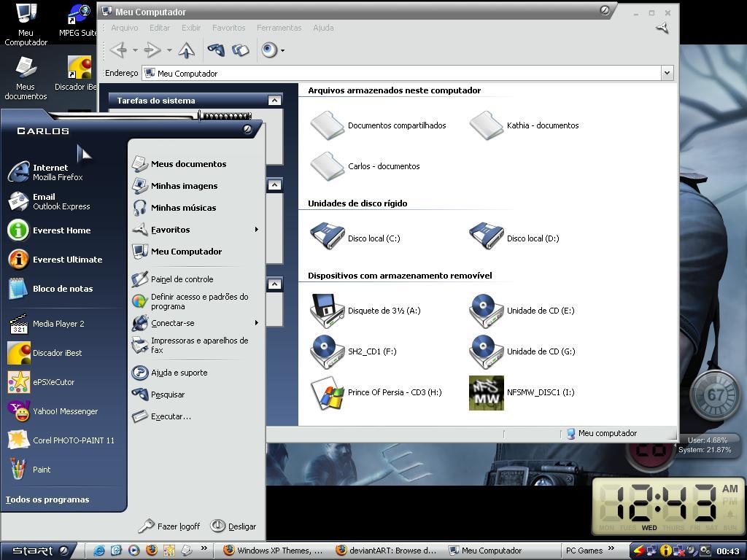Collapse the Tarefas do sistema panel
This screenshot has height=560, width=747.
point(274,100)
